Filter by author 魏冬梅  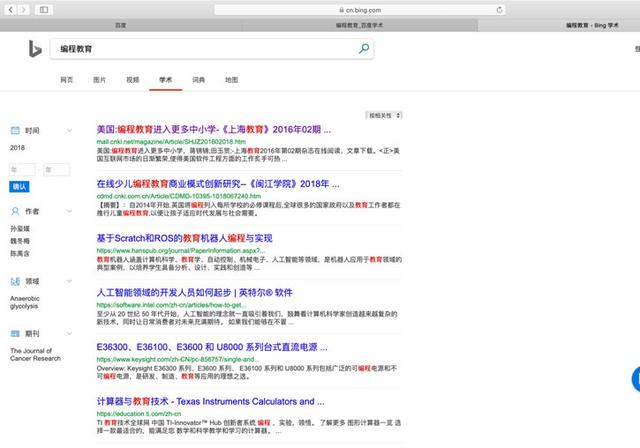coord(20,241)
